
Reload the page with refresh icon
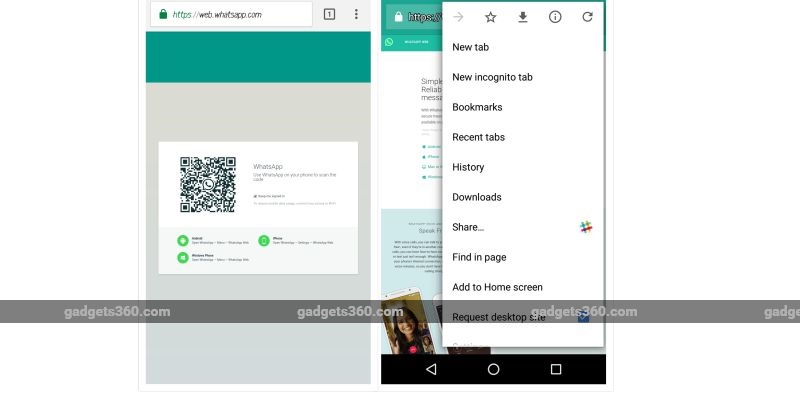tap(587, 17)
